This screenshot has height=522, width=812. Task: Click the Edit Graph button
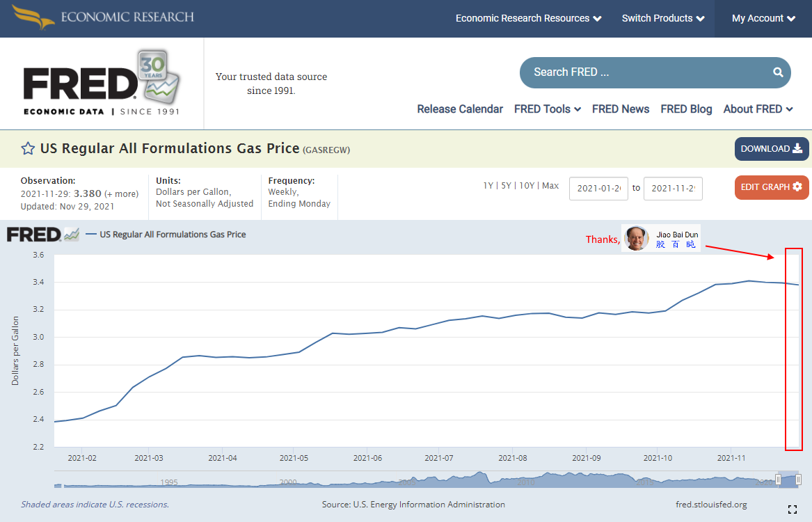772,187
